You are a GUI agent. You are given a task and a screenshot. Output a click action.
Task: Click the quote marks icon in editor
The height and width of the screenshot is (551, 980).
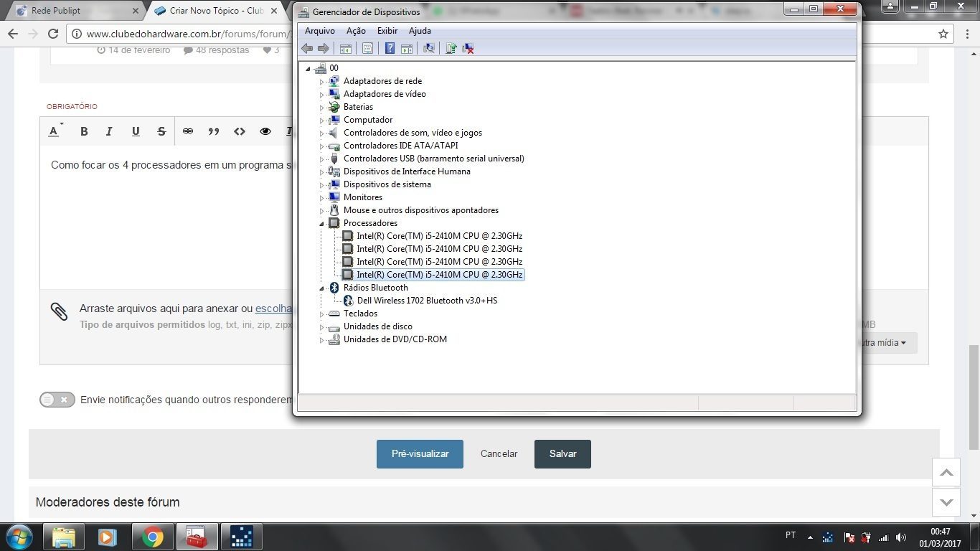[213, 131]
